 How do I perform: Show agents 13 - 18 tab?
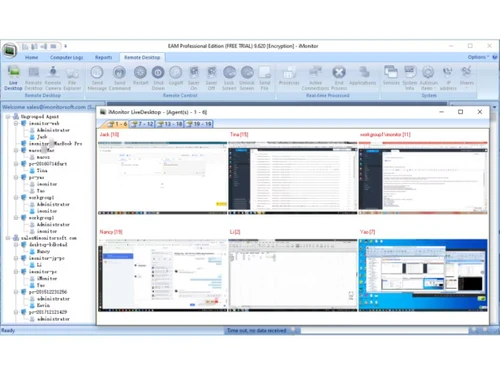(x=170, y=124)
